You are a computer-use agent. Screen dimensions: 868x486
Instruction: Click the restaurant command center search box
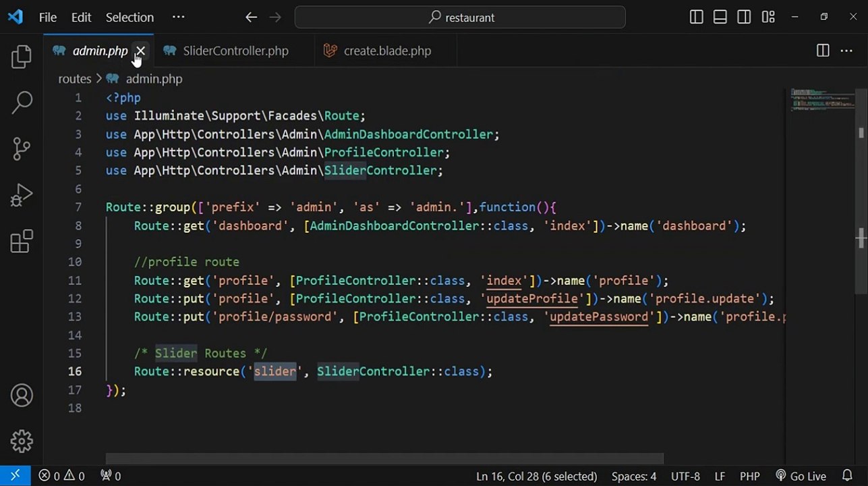point(460,18)
